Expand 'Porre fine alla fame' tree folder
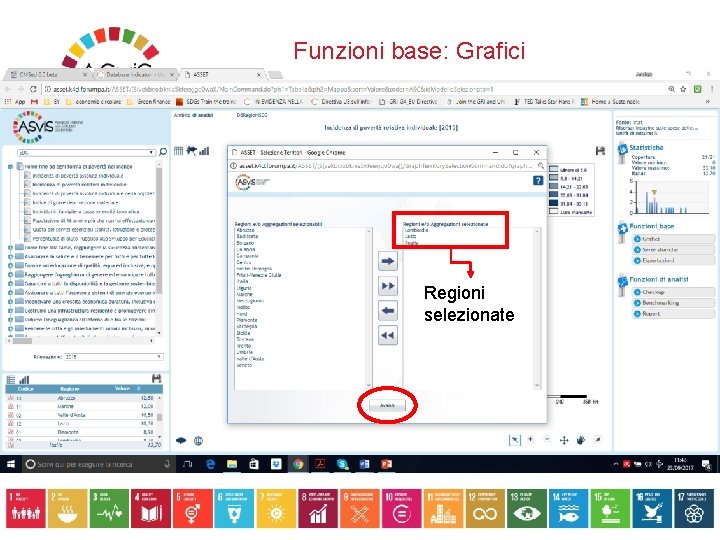Viewport: 720px width, 540px height. pos(10,247)
